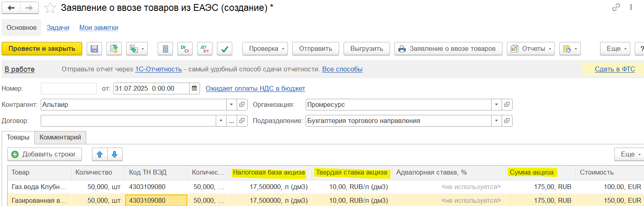Expand the Контрагент dropdown list
644x206 pixels.
[x=231, y=104]
